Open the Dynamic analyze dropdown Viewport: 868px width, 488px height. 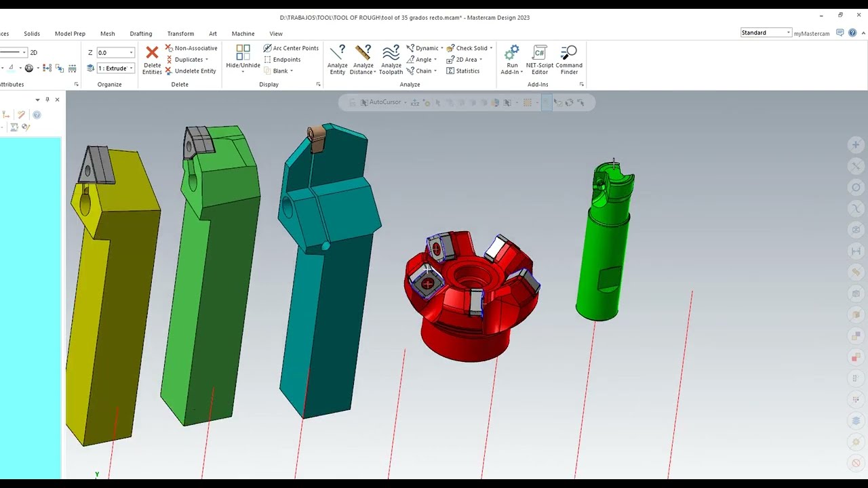click(x=441, y=48)
